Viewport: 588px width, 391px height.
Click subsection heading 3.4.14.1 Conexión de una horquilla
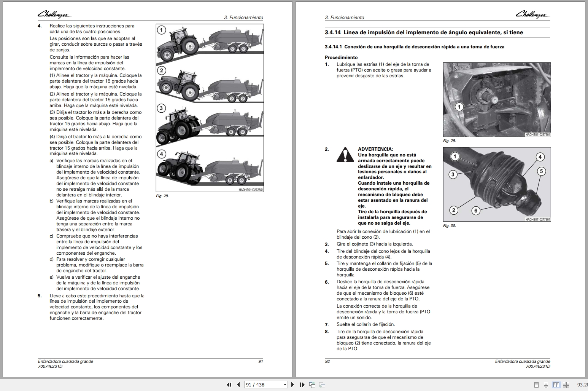415,47
